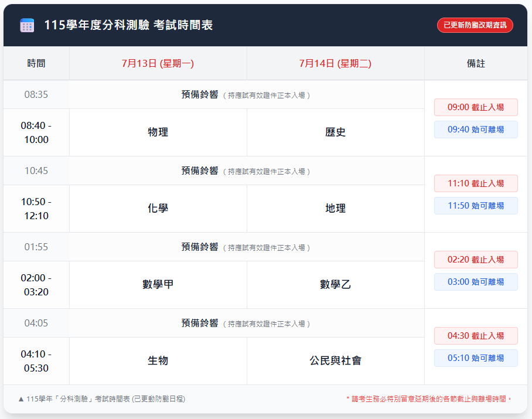Click the 7月13日 (星期一) column header
Viewport: 532px width, 419px height.
[158, 63]
